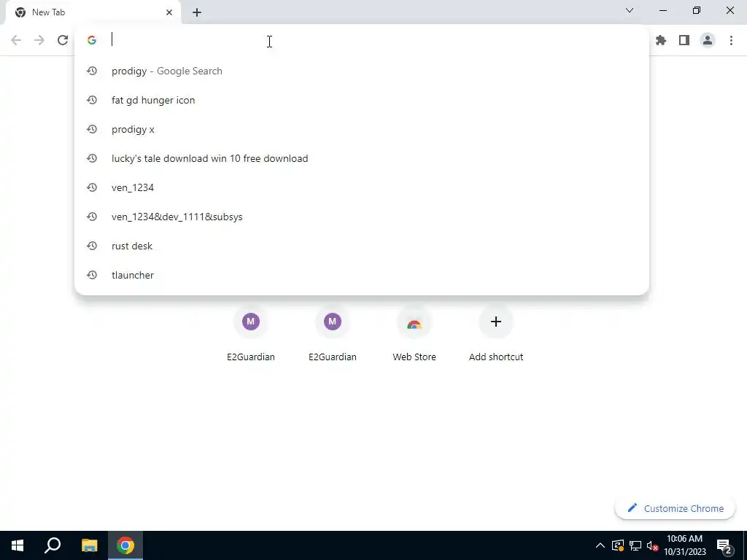The height and width of the screenshot is (560, 747).
Task: Choose suggestion "prodigy - Google Search"
Action: 362,71
